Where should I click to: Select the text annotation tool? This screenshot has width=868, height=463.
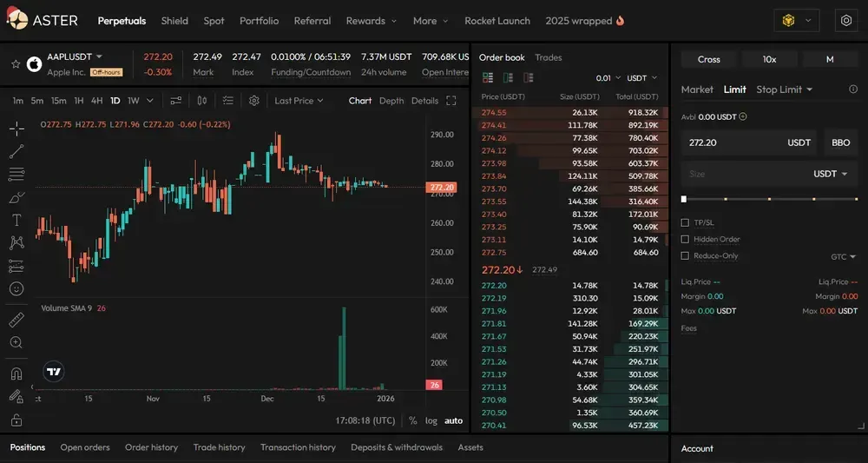point(16,220)
